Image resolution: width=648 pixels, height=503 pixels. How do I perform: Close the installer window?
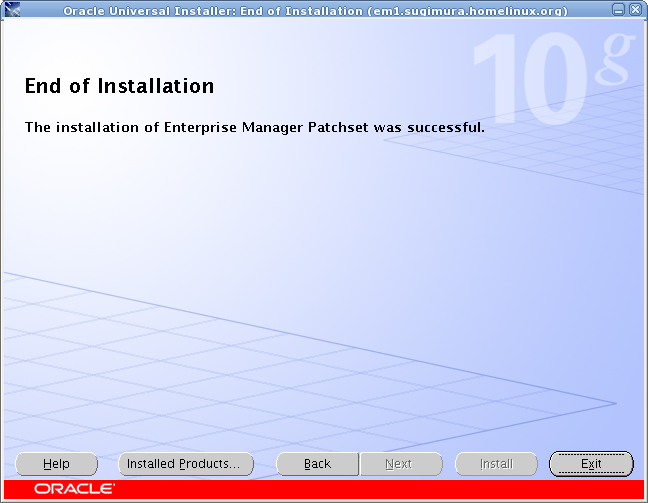point(635,10)
